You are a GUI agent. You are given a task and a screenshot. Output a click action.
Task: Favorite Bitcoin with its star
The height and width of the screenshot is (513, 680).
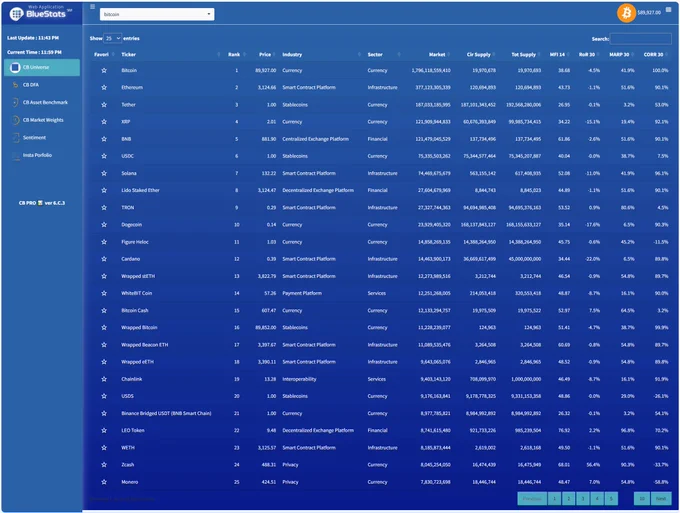point(104,70)
